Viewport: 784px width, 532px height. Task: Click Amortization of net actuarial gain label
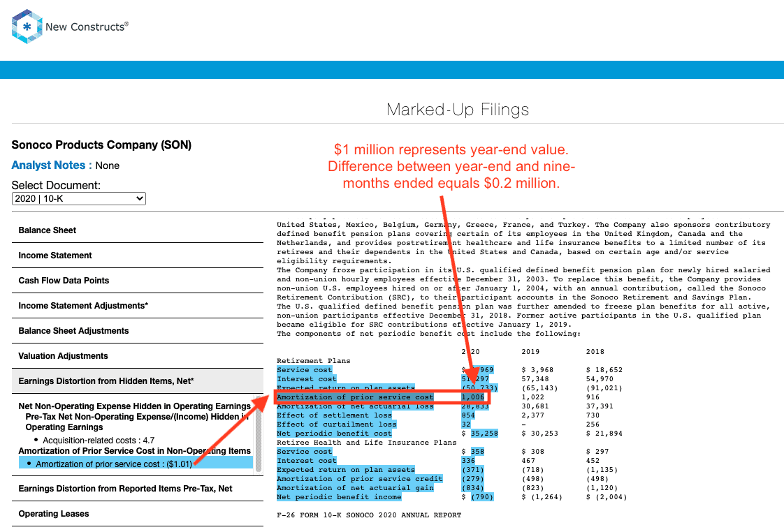tap(355, 487)
